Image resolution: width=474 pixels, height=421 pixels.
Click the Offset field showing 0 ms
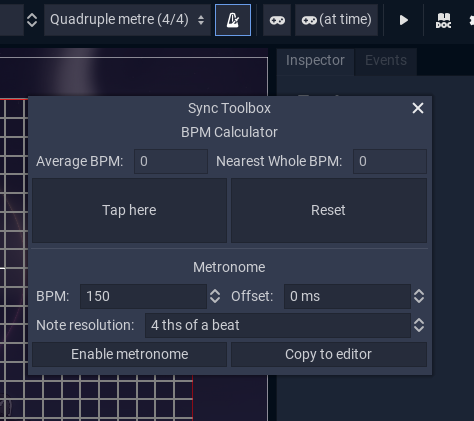347,296
